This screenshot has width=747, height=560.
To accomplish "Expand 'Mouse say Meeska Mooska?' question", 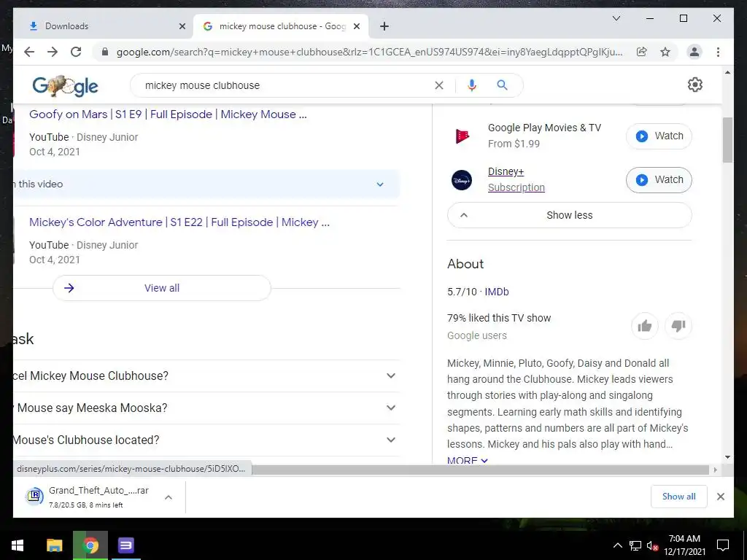I will coord(206,408).
